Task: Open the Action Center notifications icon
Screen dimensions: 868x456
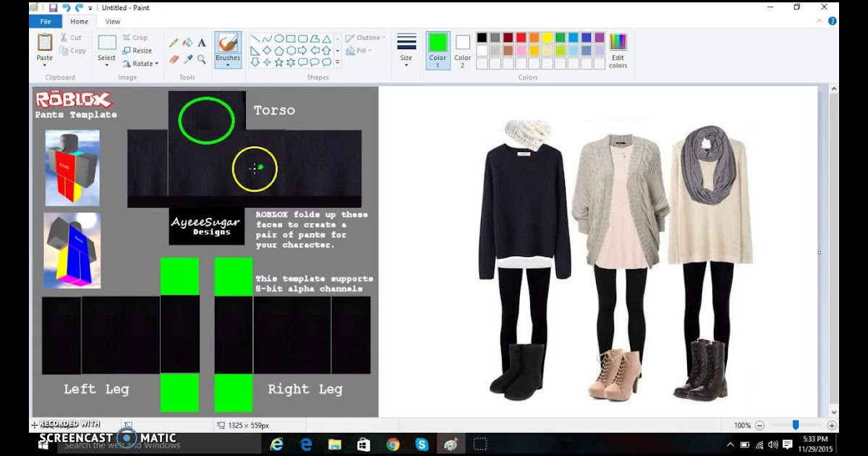Action: pos(788,444)
